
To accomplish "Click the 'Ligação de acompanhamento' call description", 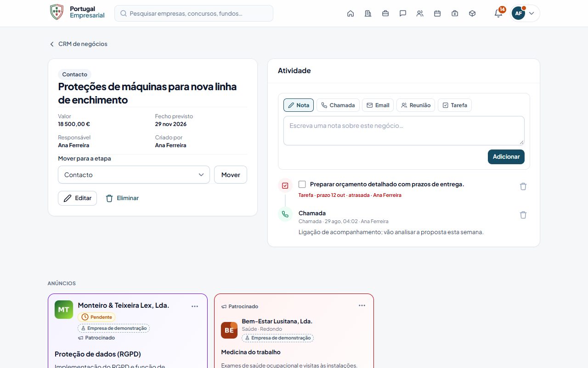I will coord(391,232).
